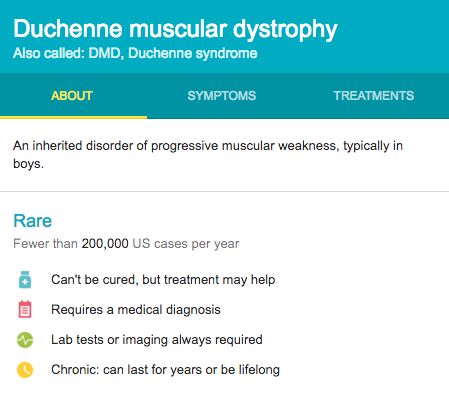
Task: Click the red clipboard diagnosis icon
Action: click(25, 309)
